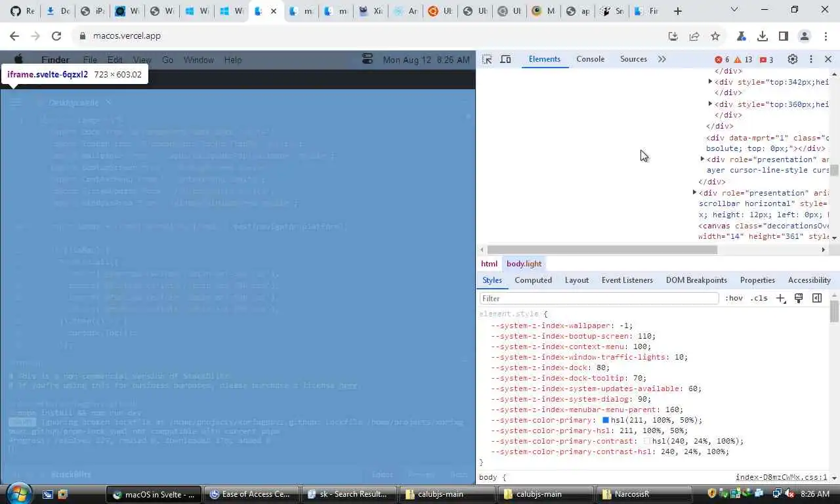840x504 pixels.
Task: Open the Layout tab
Action: click(577, 280)
